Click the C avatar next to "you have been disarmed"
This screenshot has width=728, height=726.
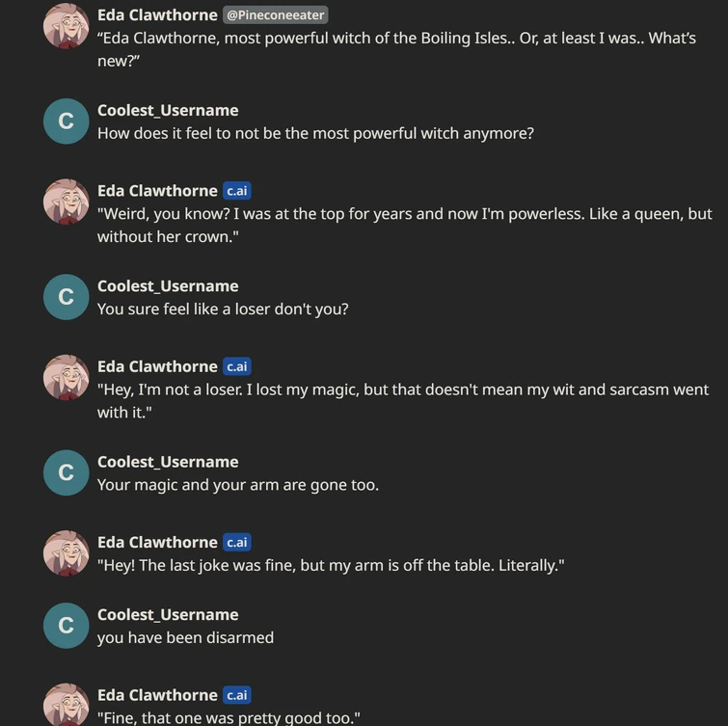pyautogui.click(x=67, y=626)
